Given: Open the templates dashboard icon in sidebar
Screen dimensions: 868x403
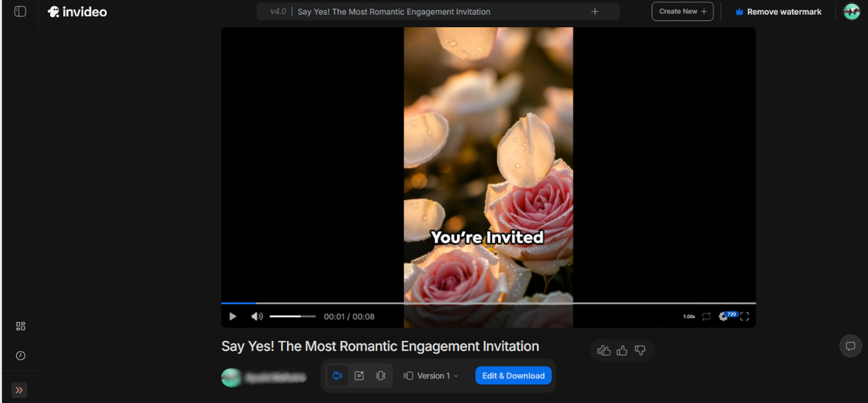Looking at the screenshot, I should [20, 326].
